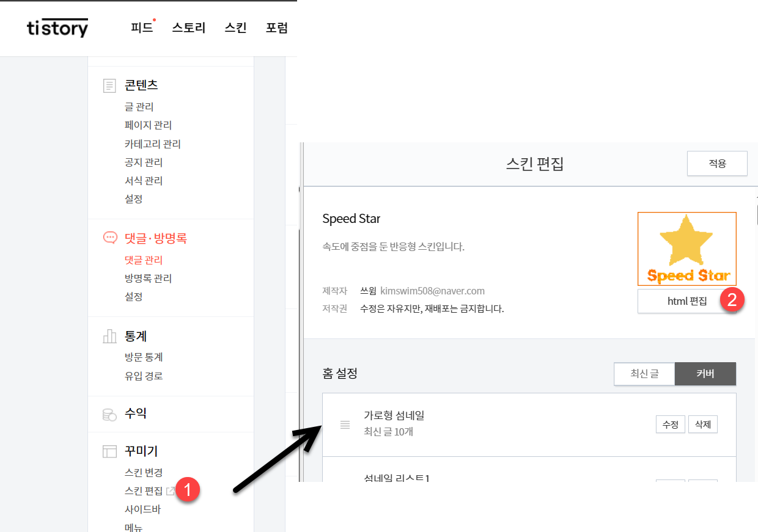
Task: Click the 수익 coin icon
Action: click(x=110, y=414)
